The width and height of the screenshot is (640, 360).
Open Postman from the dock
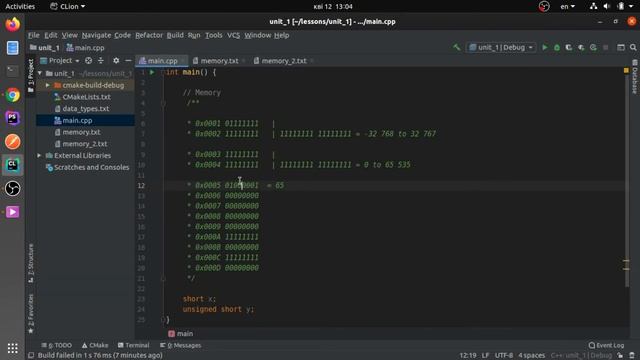[13, 142]
